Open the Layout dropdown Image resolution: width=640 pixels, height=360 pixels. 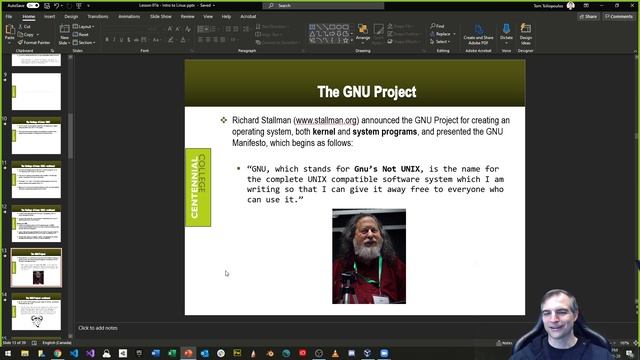tap(84, 27)
